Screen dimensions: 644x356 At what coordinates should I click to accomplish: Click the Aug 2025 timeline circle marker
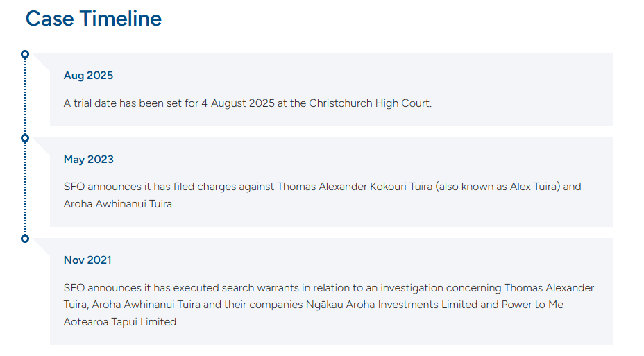coord(25,54)
